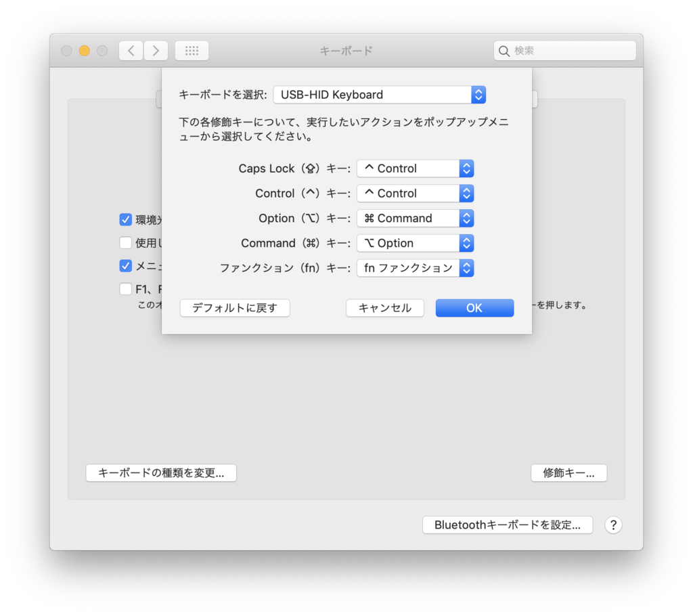
Task: Click キャンセル button
Action: click(x=385, y=308)
